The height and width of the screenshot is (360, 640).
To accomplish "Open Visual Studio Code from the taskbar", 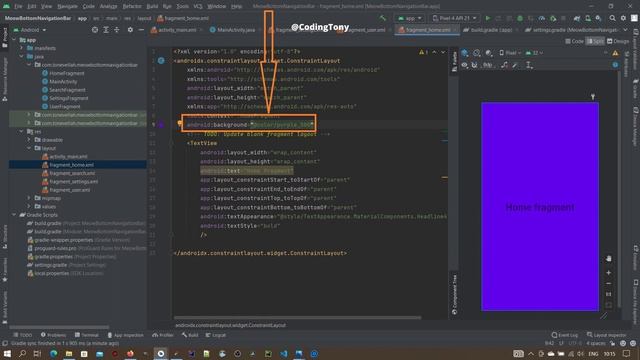I will pos(283,353).
